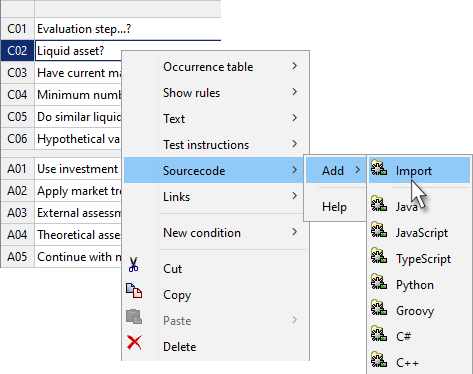Expand the New condition submenu arrow
The image size is (473, 374).
coord(295,232)
